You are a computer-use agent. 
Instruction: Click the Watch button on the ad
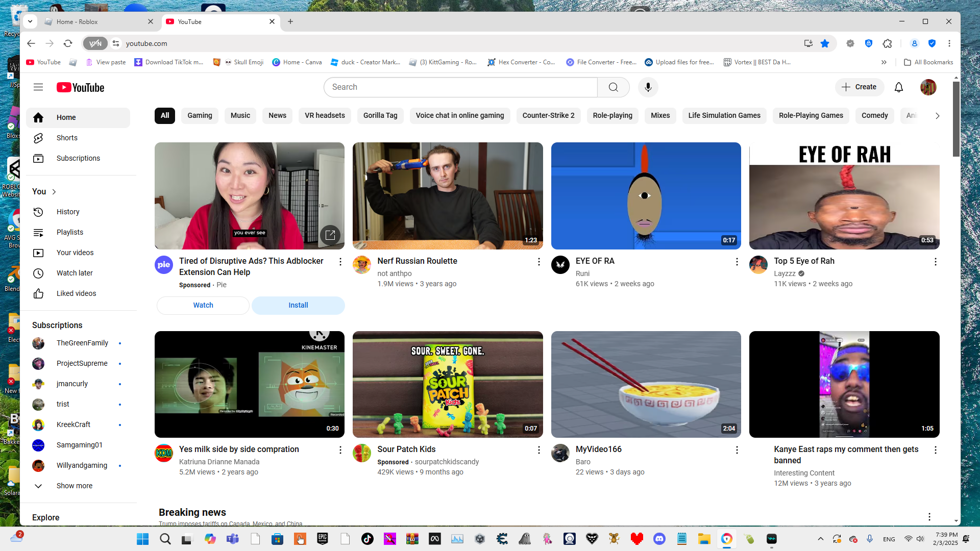pos(203,306)
